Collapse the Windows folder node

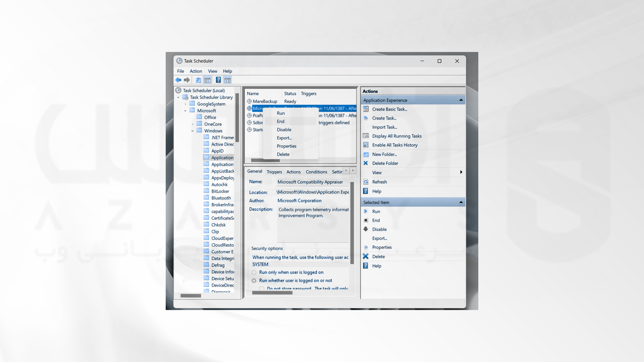tap(193, 131)
